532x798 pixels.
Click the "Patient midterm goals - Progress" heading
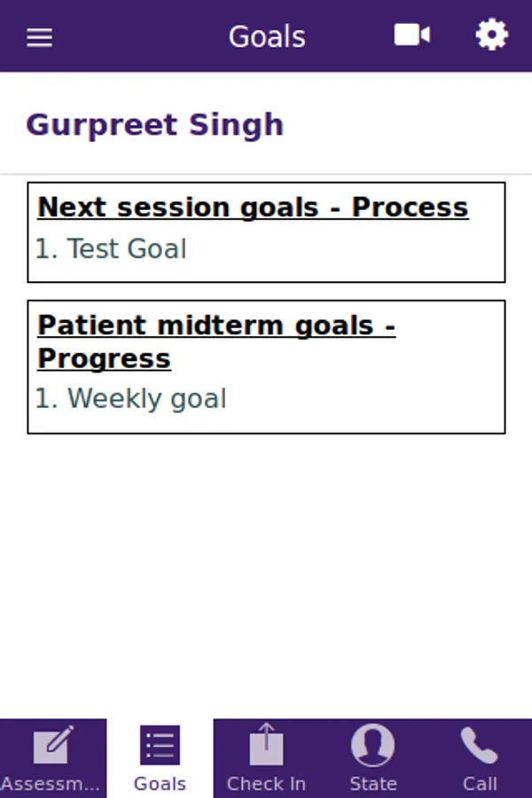[215, 341]
